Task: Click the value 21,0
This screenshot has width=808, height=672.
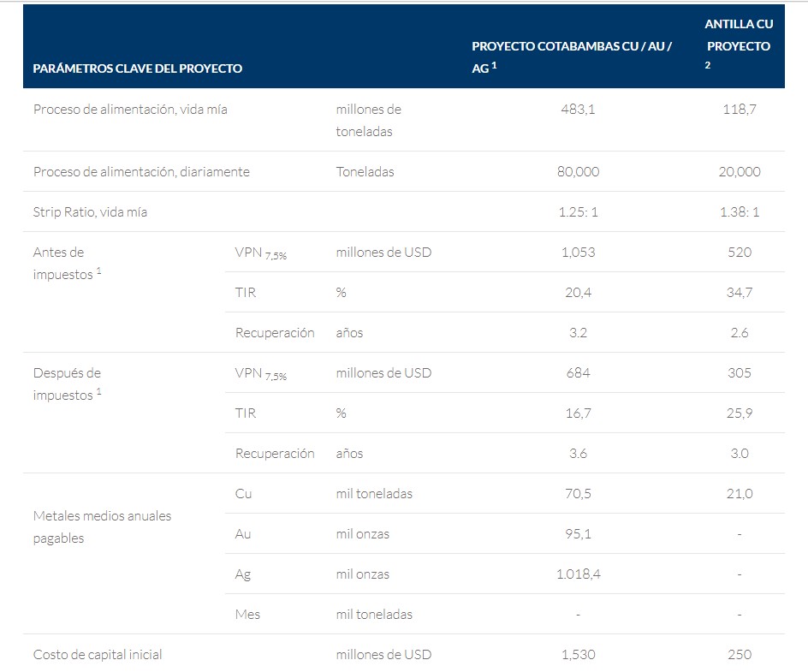Action: (740, 493)
